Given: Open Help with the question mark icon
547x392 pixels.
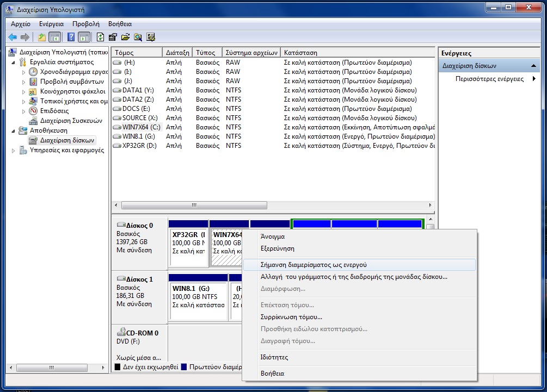Looking at the screenshot, I should pos(71,37).
